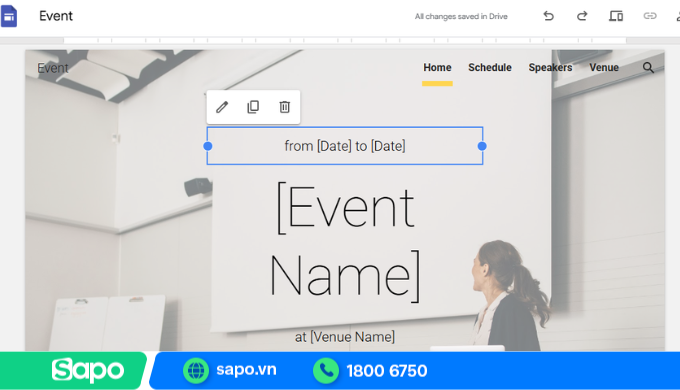Click the 'from [Date] to [Date]' text
680x390 pixels.
point(345,146)
